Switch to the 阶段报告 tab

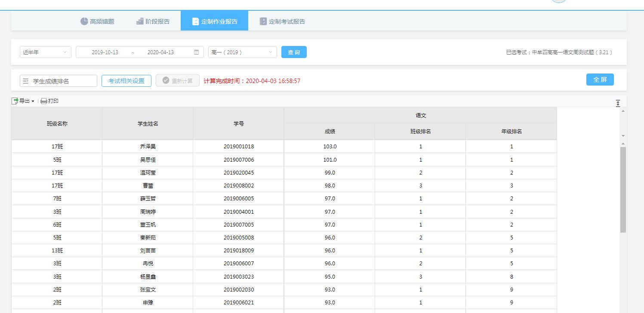[x=153, y=21]
